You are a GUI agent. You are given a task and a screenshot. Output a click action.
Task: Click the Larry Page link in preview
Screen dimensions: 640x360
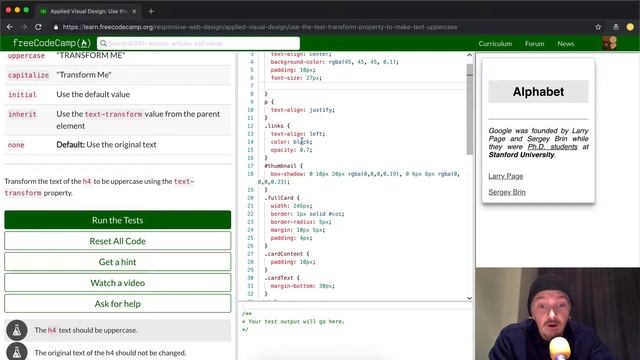click(x=506, y=176)
